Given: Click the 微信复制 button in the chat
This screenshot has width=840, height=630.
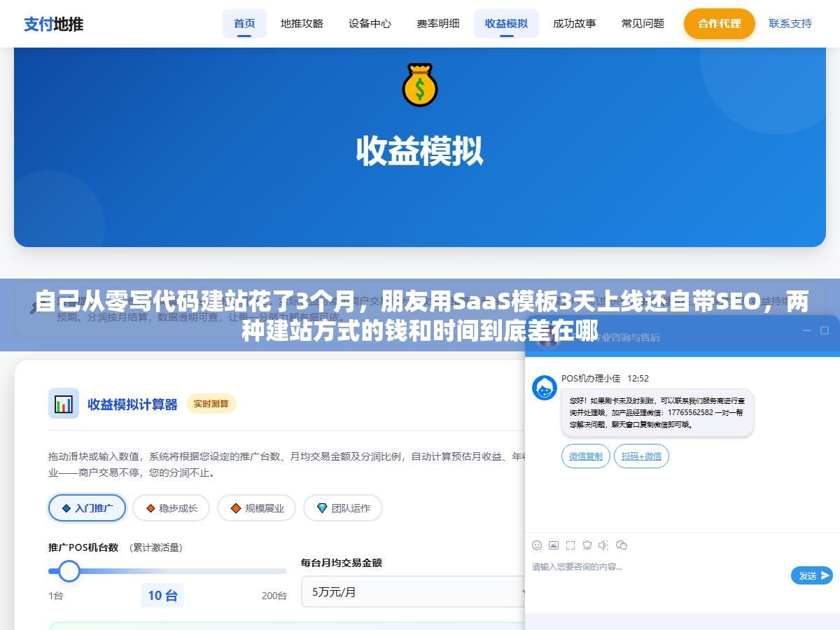Looking at the screenshot, I should (x=585, y=456).
